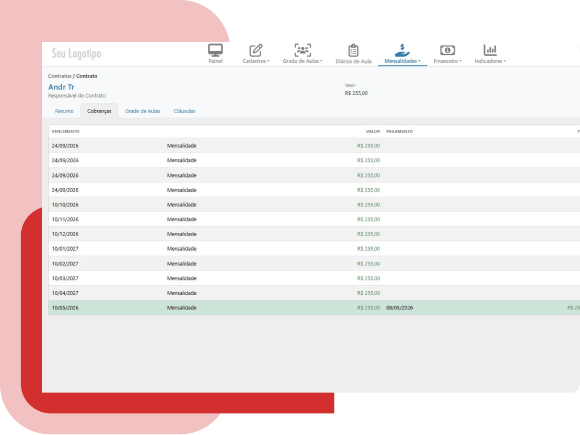The width and height of the screenshot is (580, 435).
Task: Expand the Financeiro dropdown arrow
Action: point(460,61)
